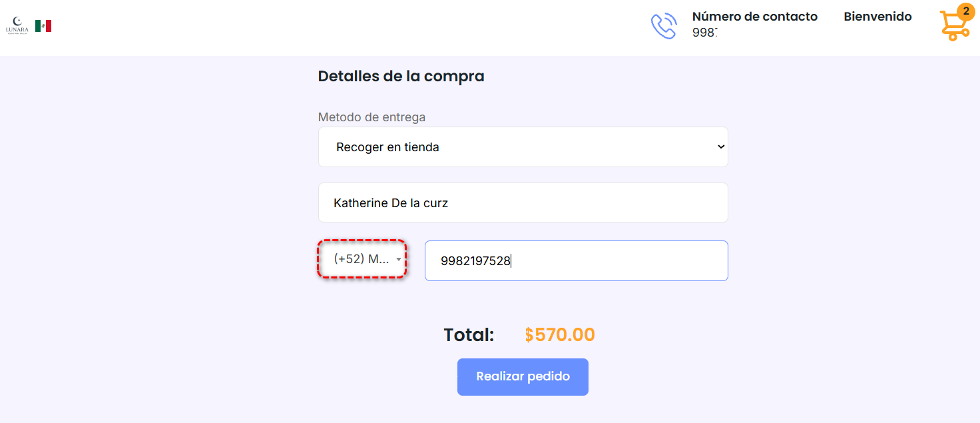This screenshot has width=980, height=423.
Task: Click the Lunara logo
Action: click(x=17, y=26)
